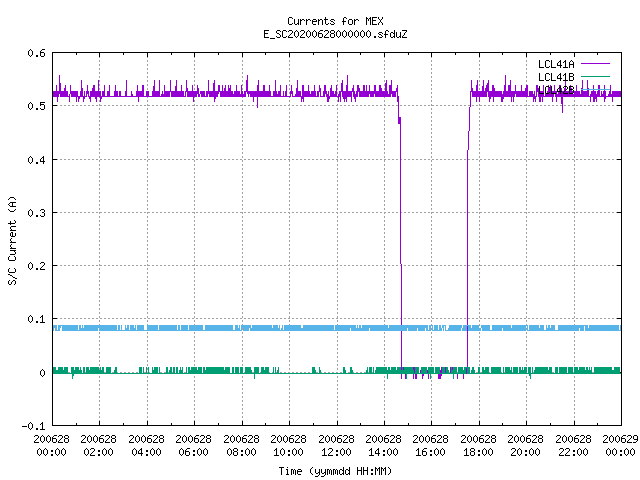Pick the light blue line sample beside LCL42B

[595, 89]
